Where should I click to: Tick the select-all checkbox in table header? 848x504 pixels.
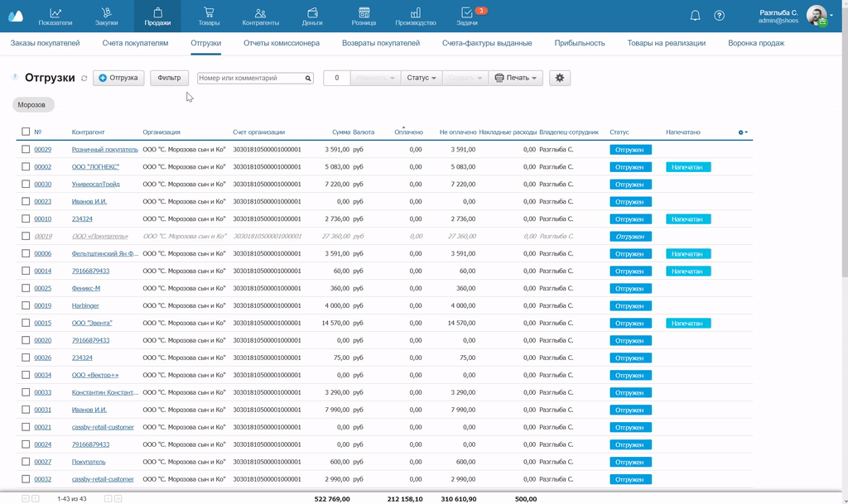[x=26, y=132]
